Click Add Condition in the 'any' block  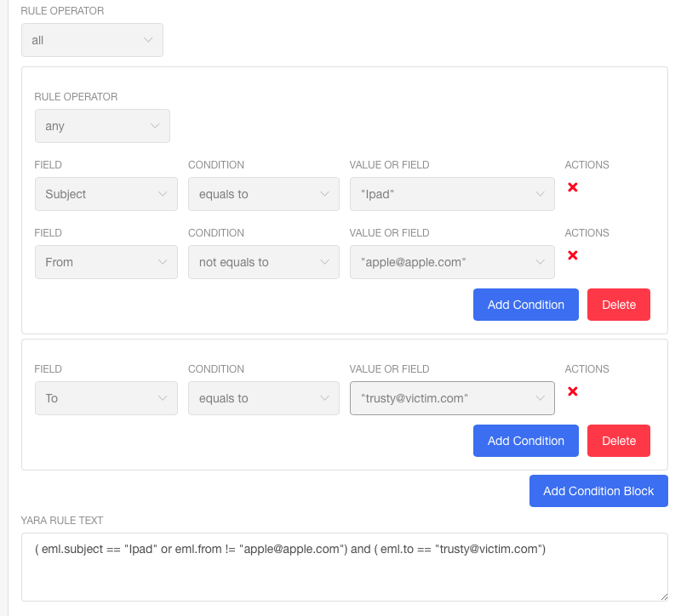tap(525, 305)
